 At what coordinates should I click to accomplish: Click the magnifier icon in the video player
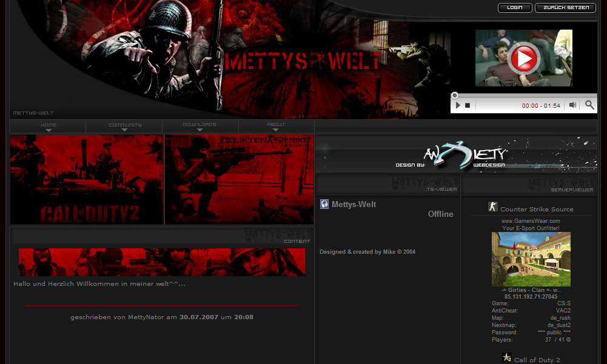coord(589,105)
